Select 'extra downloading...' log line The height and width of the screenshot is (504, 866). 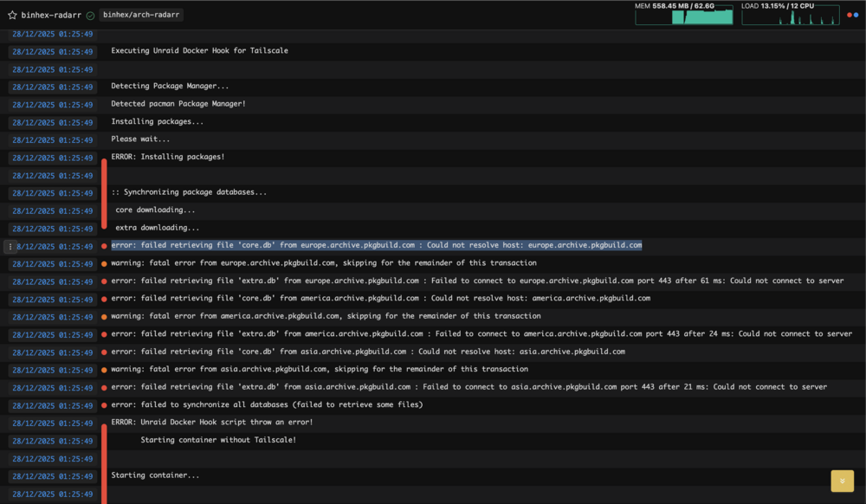click(158, 228)
